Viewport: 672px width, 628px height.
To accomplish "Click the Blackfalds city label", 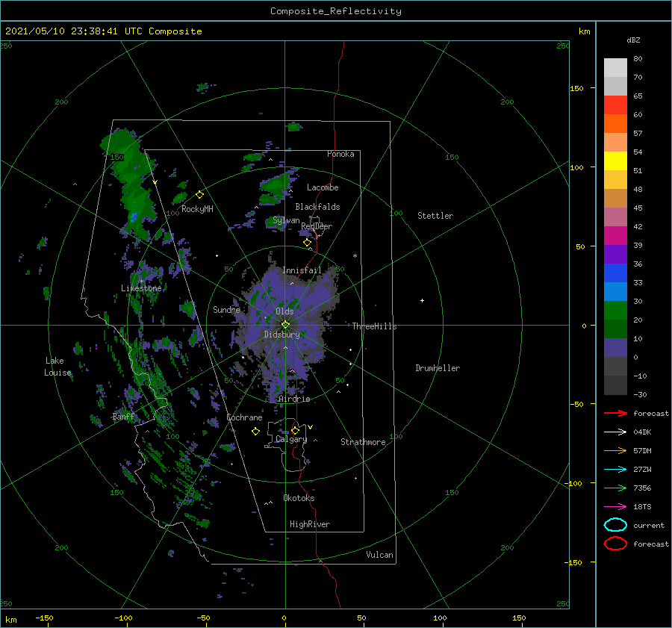I will pos(317,207).
